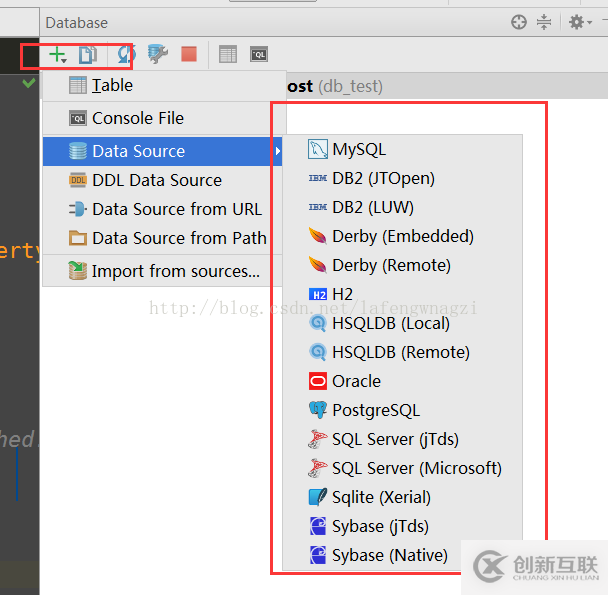Image resolution: width=608 pixels, height=595 pixels.
Task: Click the HSQLDB (Local) icon
Action: [x=318, y=323]
